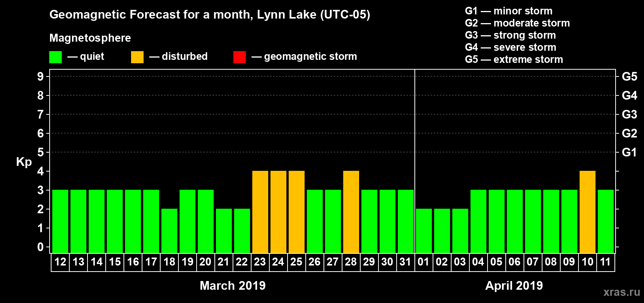644x303 pixels.
Task: Click the March 2019 month label
Action: pyautogui.click(x=233, y=286)
